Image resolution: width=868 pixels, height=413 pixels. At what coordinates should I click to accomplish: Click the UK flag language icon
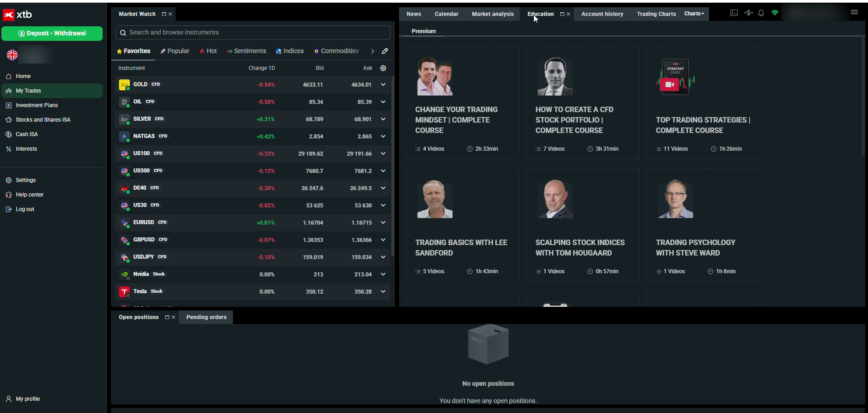tap(12, 55)
